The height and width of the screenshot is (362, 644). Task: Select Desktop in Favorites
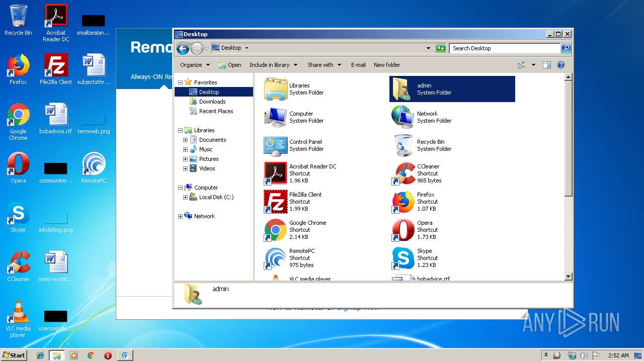pos(214,92)
